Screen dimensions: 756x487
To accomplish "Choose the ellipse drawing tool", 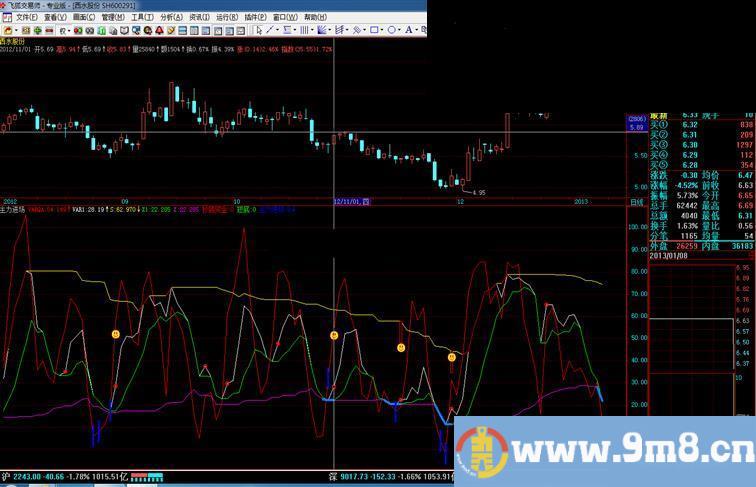I will [x=391, y=29].
